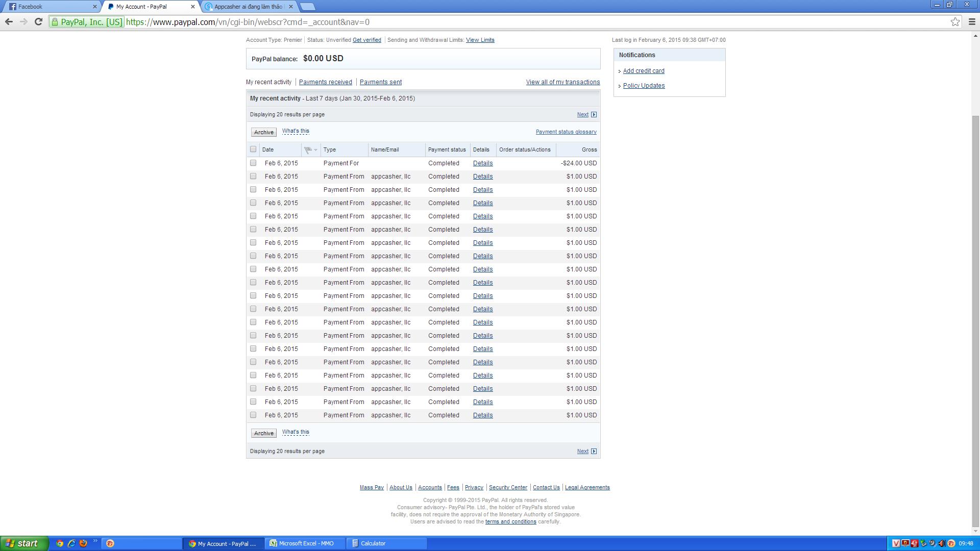Click bottom Next arrow icon

point(594,452)
